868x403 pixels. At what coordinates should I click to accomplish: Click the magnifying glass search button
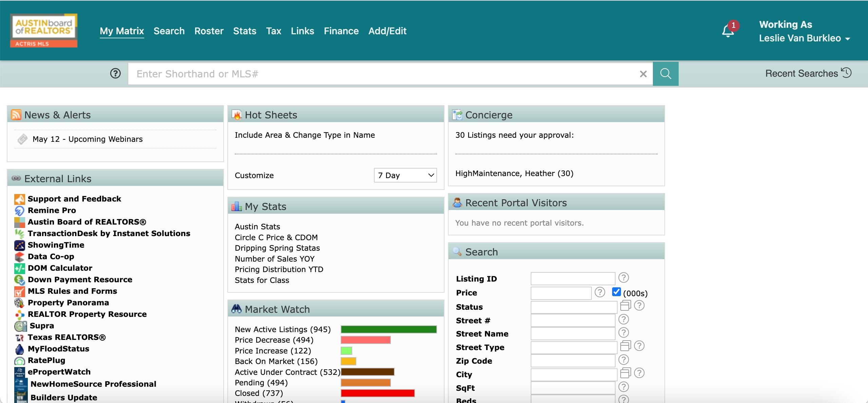665,74
